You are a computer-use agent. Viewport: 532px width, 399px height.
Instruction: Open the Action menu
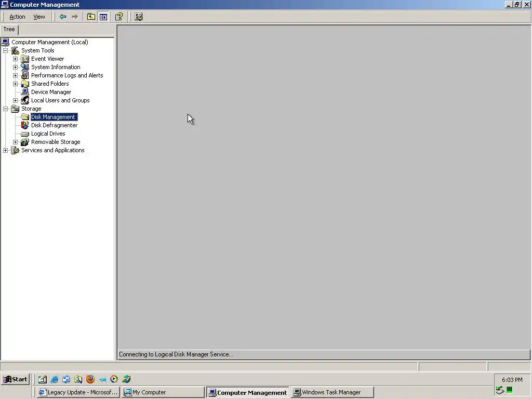click(x=17, y=17)
